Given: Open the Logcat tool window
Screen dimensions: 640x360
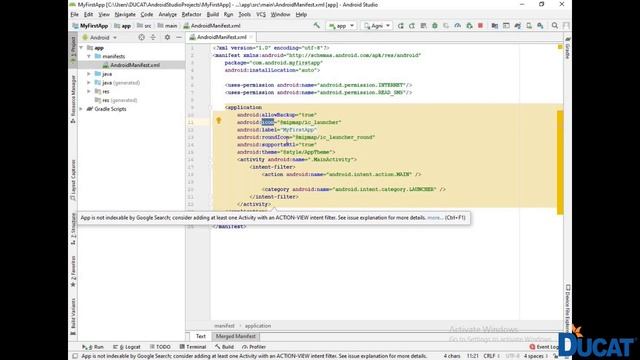Looking at the screenshot, I should [x=127, y=347].
